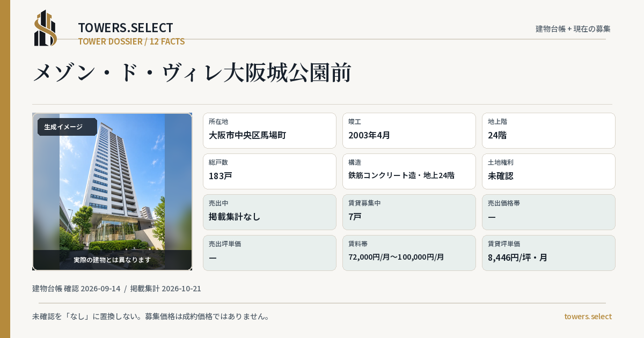
Task: Click the TOWER DOSSIER / 12 FACTS subtitle
Action: coord(131,41)
